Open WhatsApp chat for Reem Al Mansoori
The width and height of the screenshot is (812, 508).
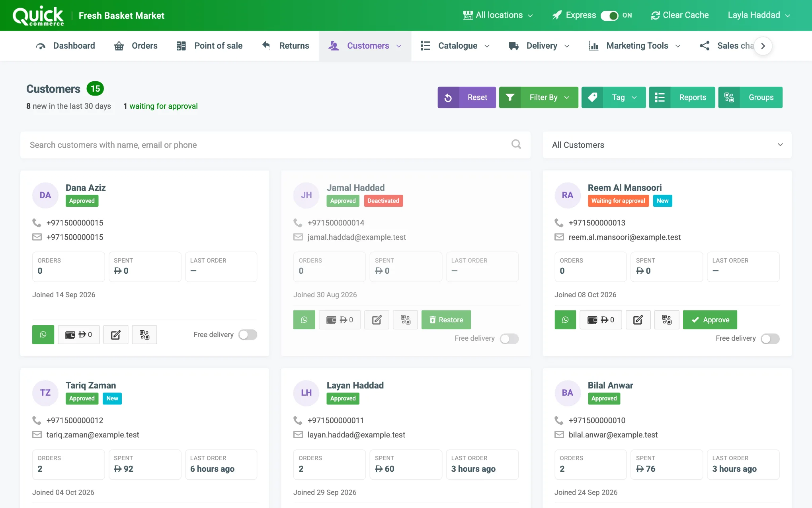(x=565, y=320)
